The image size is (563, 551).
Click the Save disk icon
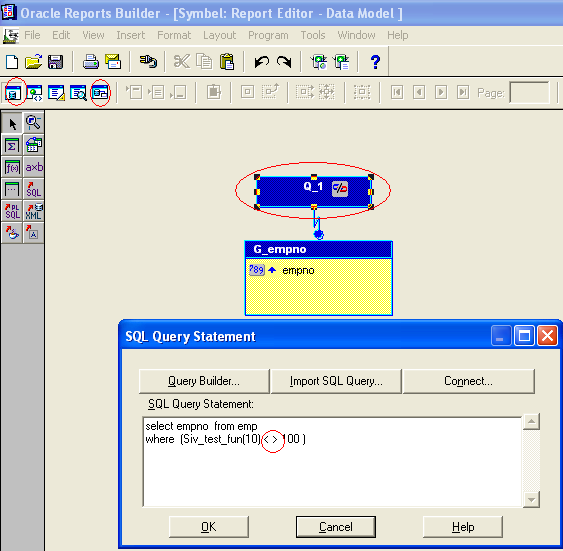point(55,62)
